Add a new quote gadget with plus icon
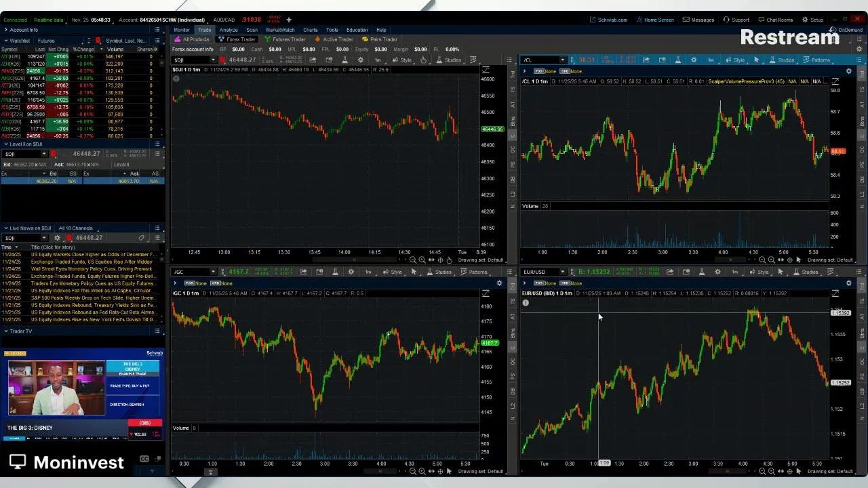868x488 pixels. pos(288,20)
